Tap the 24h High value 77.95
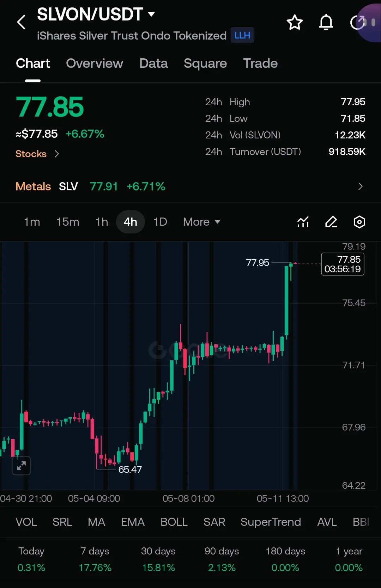Image resolution: width=381 pixels, height=588 pixels. pos(353,102)
